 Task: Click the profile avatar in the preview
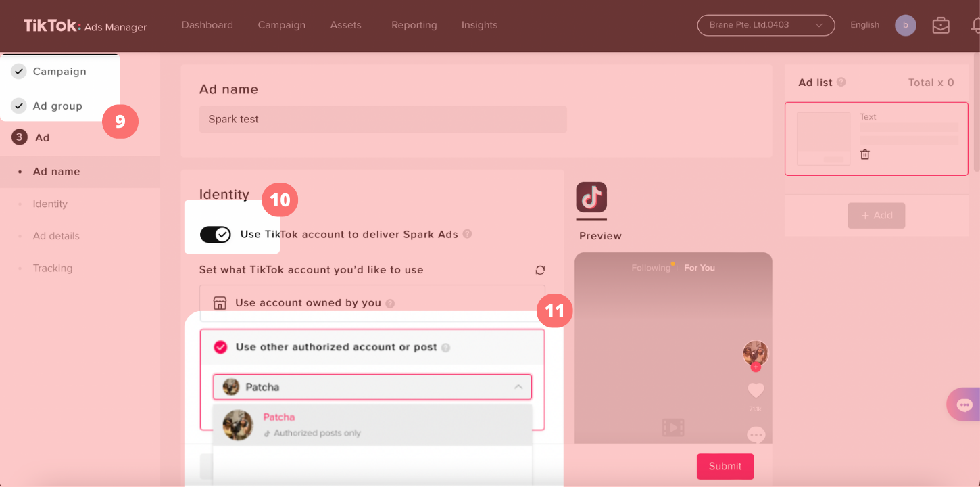coord(756,353)
